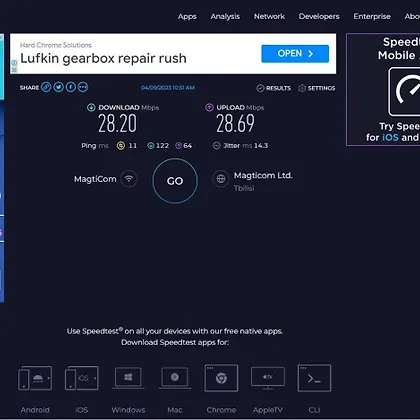
Task: Open the Analysis menu
Action: 225,16
